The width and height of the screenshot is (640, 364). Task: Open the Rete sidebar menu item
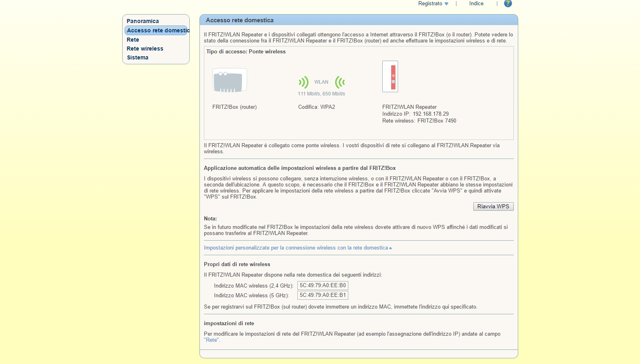(133, 40)
